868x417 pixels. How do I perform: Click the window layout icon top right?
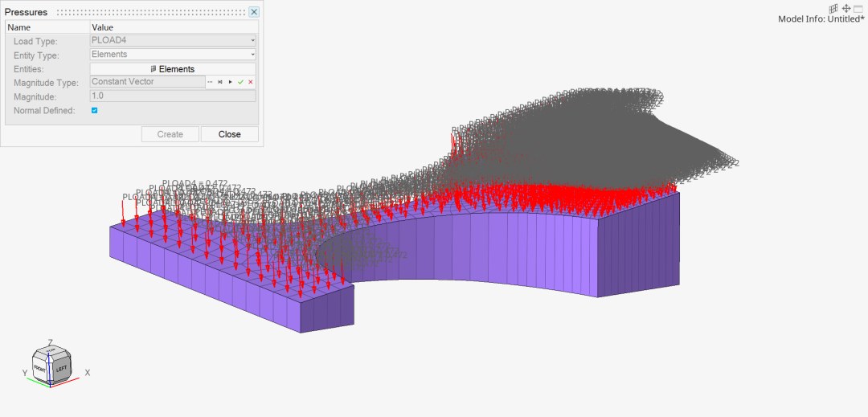click(858, 8)
